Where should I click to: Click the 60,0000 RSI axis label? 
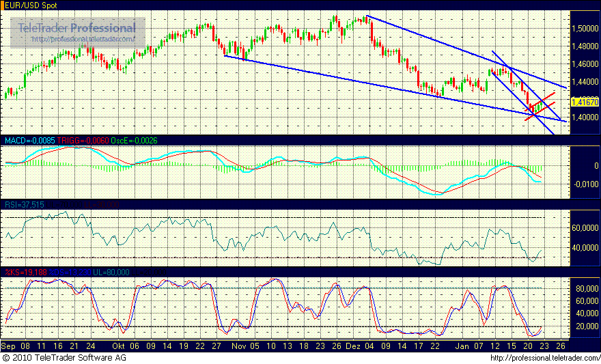587,228
